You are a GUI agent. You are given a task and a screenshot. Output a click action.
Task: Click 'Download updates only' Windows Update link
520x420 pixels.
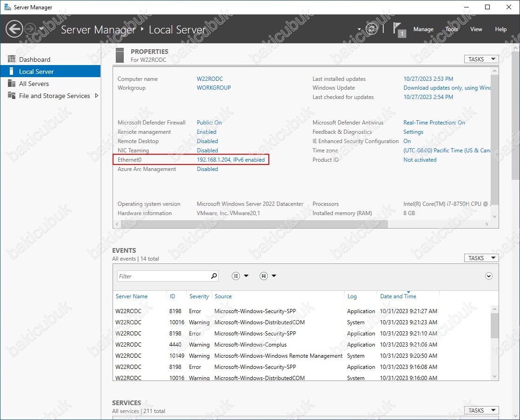[x=447, y=88]
